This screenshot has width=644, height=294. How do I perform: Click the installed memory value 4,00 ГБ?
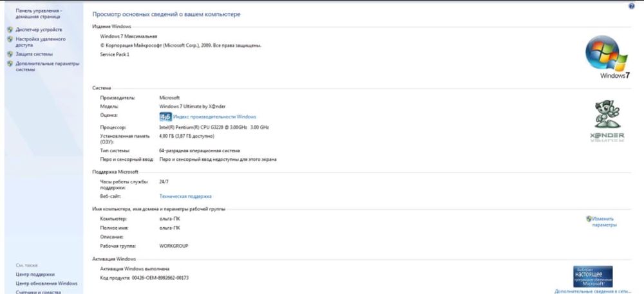[x=187, y=136]
